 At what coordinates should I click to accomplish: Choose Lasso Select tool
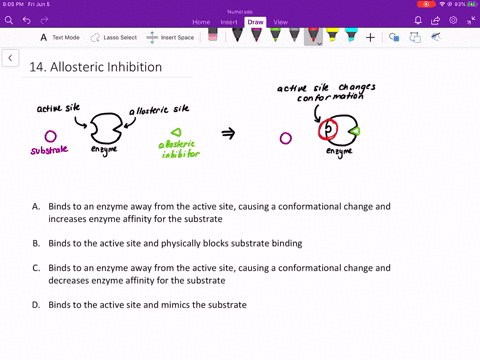tap(114, 37)
